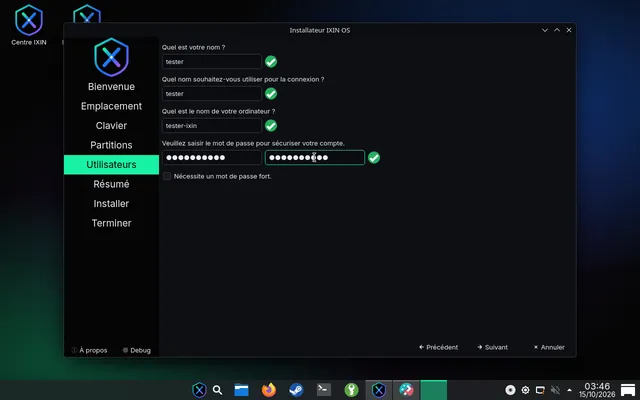The width and height of the screenshot is (640, 400).
Task: Open the gear settings tray icon
Action: (x=526, y=390)
